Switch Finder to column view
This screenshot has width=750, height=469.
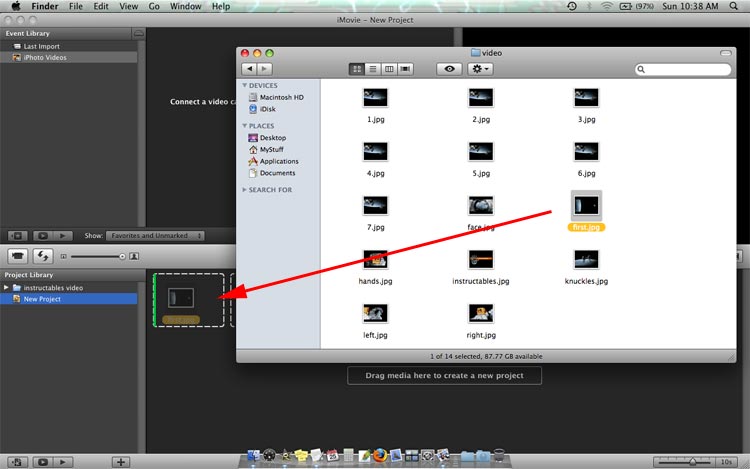pyautogui.click(x=389, y=69)
